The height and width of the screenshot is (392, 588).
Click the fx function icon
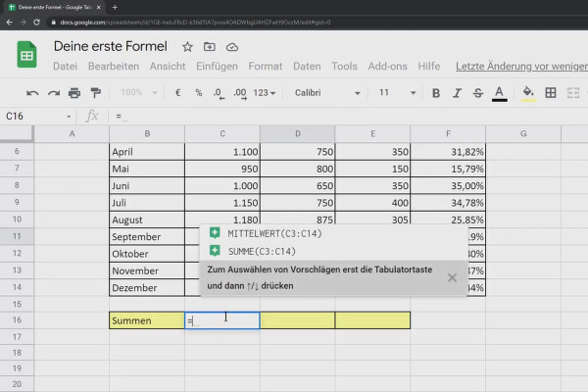(x=92, y=116)
